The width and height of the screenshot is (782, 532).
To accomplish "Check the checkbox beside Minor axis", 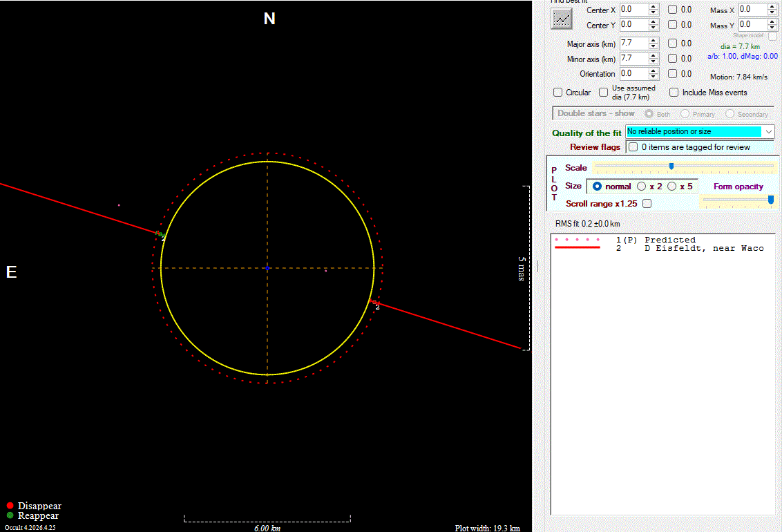I will 672,58.
